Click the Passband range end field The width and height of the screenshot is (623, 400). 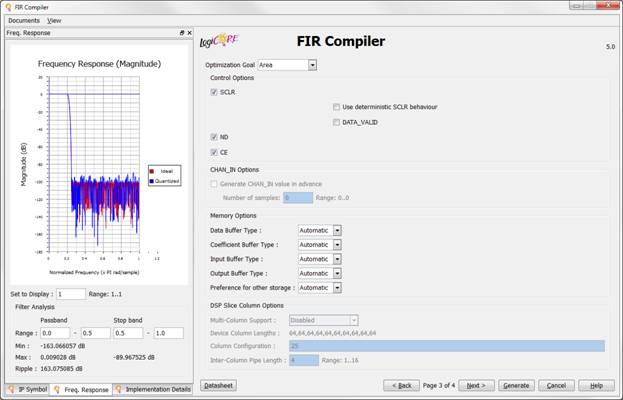pos(96,333)
